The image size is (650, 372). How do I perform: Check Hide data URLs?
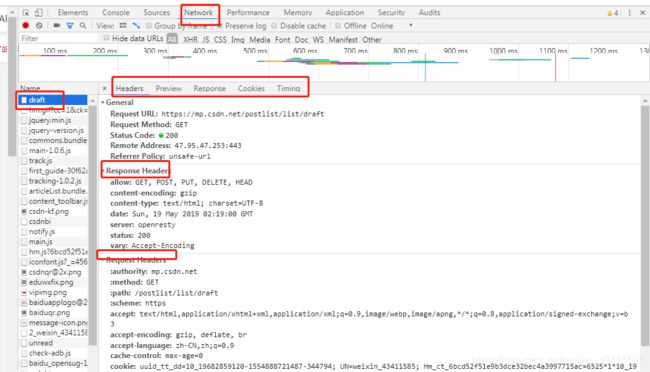pyautogui.click(x=107, y=38)
